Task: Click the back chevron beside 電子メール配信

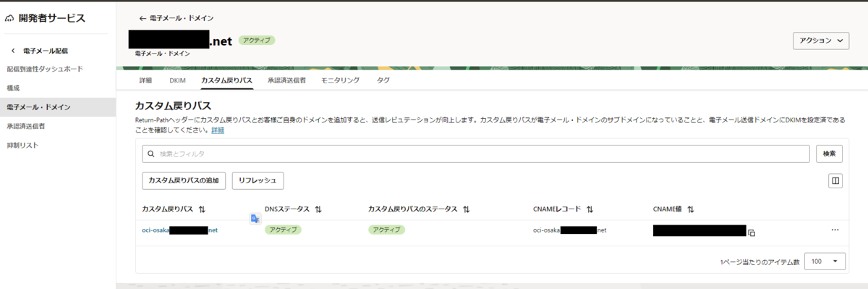Action: [12, 51]
